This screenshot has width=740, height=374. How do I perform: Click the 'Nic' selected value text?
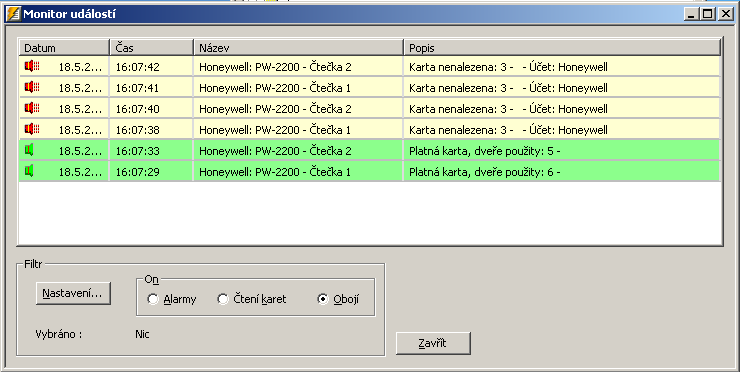pyautogui.click(x=142, y=334)
